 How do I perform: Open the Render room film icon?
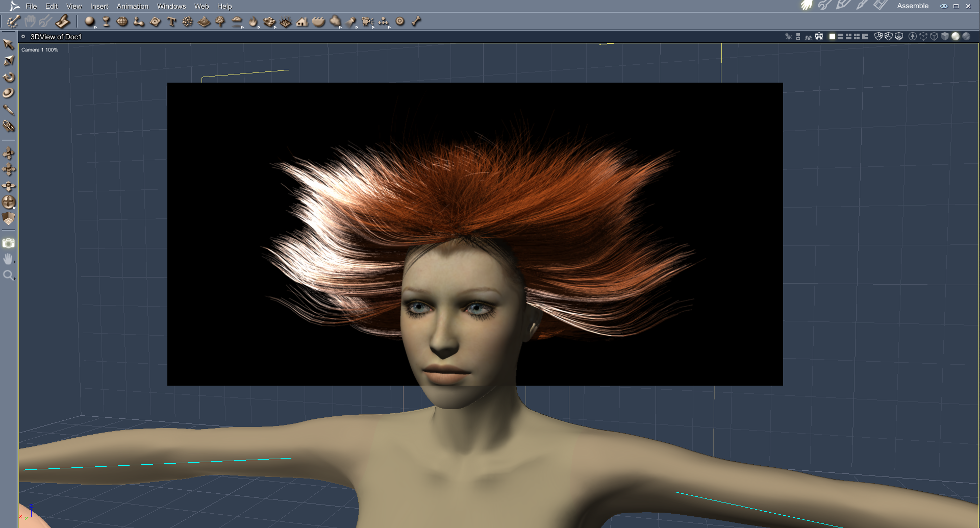(880, 6)
